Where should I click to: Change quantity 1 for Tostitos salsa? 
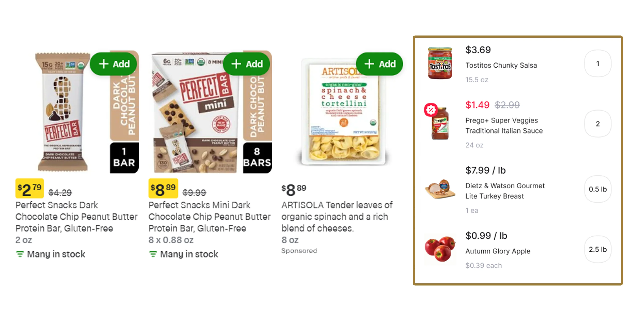tap(598, 63)
